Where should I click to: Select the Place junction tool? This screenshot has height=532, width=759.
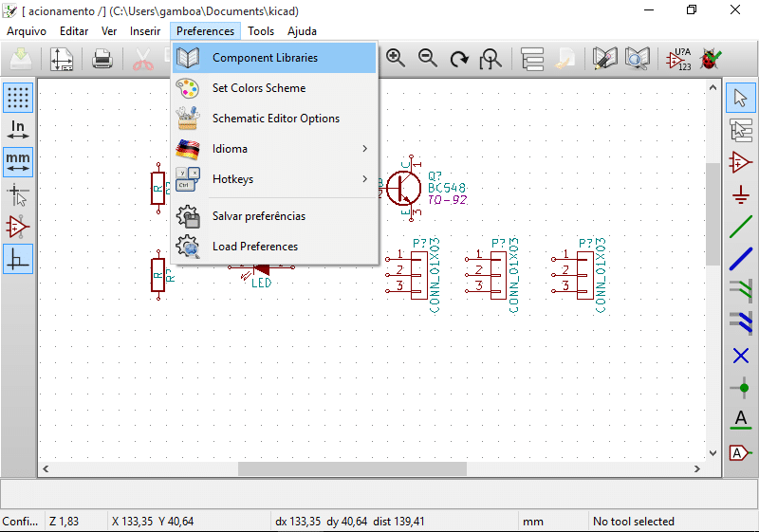pos(741,388)
